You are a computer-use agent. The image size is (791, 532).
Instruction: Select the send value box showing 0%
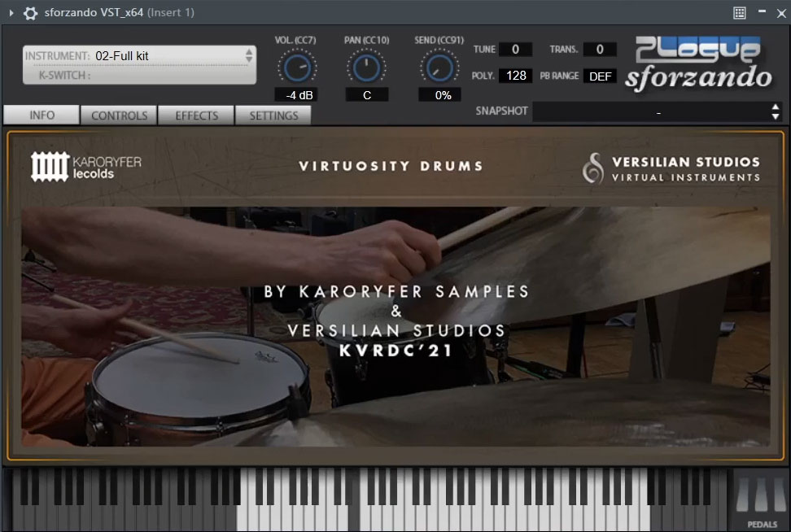tap(439, 95)
